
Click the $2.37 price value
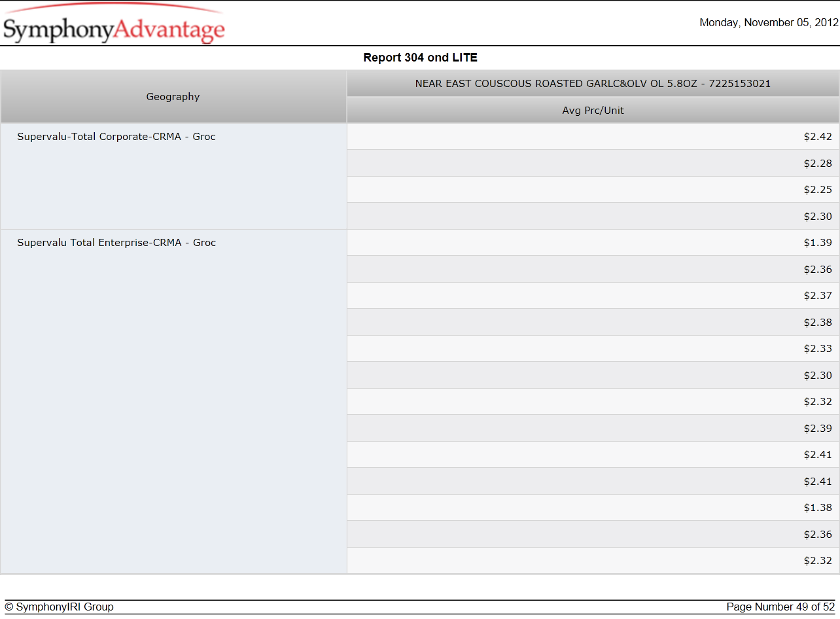[x=818, y=296]
